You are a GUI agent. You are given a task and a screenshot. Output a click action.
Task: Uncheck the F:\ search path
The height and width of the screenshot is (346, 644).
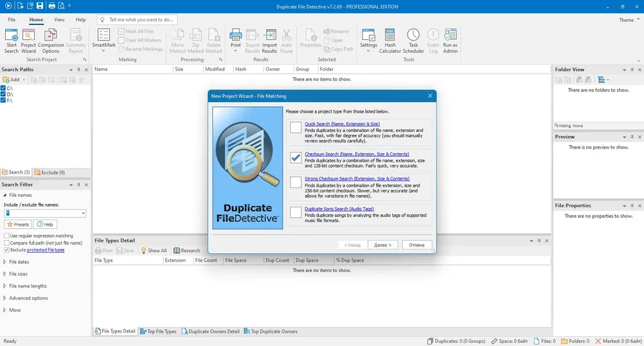3,100
